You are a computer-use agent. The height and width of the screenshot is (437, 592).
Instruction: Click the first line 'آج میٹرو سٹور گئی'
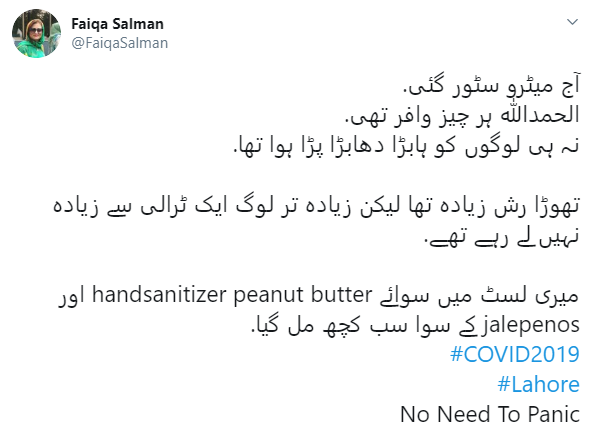tap(492, 86)
